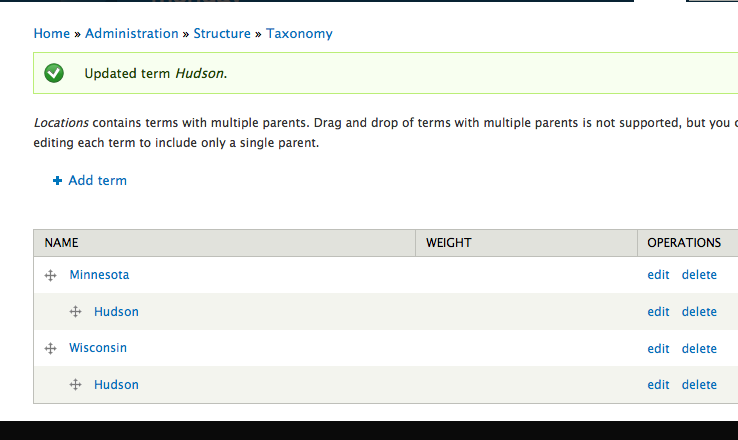738x440 pixels.
Task: Edit the Minnesota term
Action: point(658,274)
